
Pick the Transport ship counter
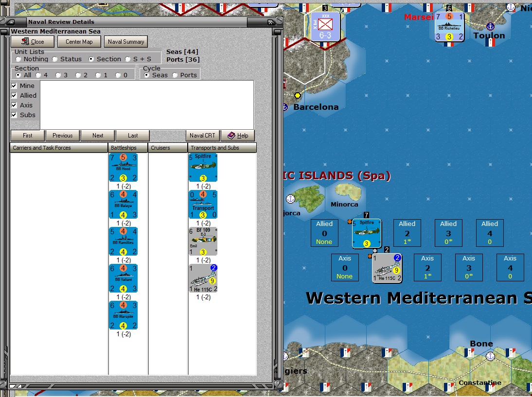coord(203,205)
